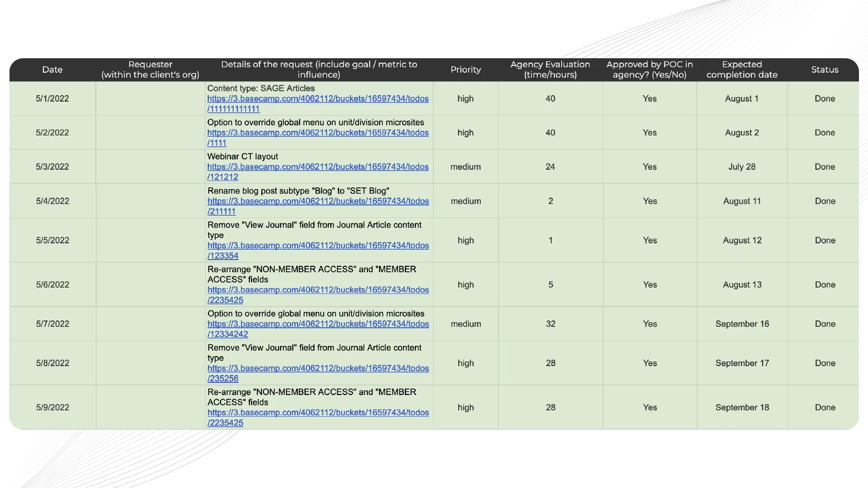Select the August 1 completion date

point(742,98)
